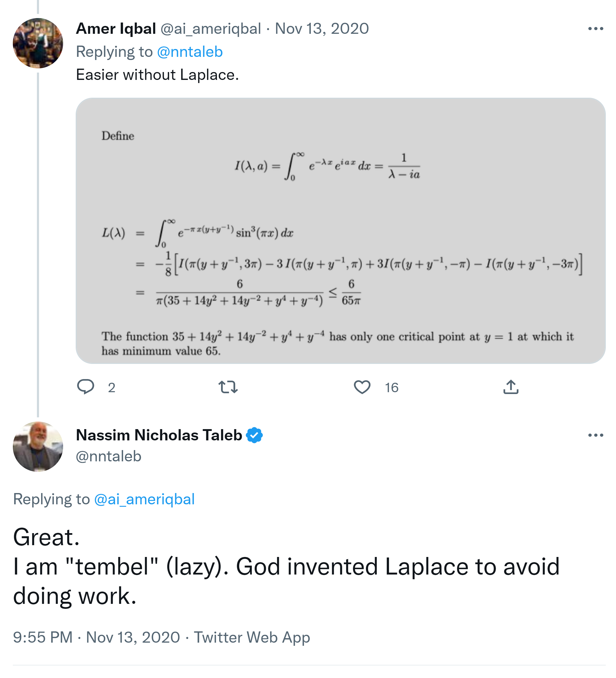Image resolution: width=616 pixels, height=678 pixels.
Task: Click the @ai_ameriqbal handle in header
Action: coord(211,29)
